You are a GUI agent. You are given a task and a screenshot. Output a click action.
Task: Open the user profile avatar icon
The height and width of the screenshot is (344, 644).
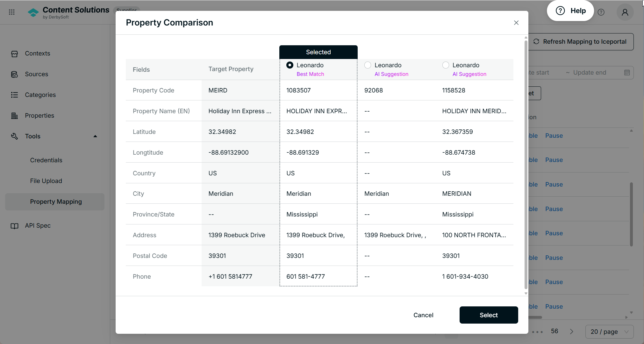pos(625,12)
